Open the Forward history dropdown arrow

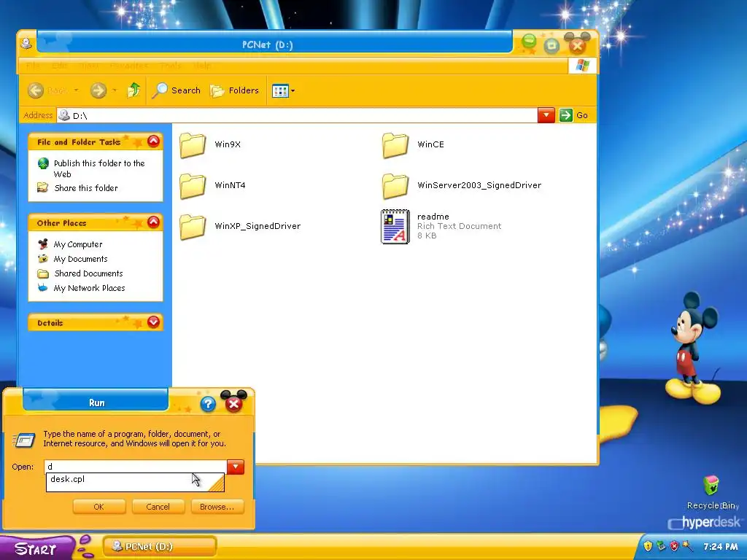click(115, 90)
